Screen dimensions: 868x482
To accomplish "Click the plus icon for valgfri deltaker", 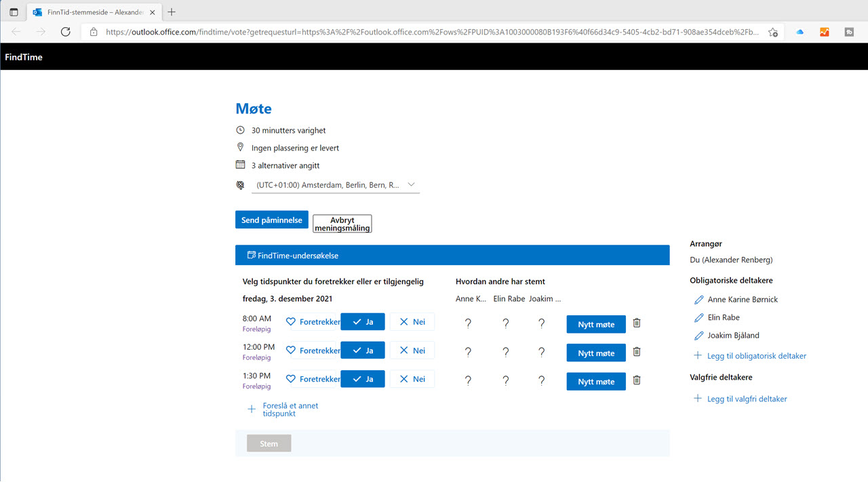I will 698,399.
